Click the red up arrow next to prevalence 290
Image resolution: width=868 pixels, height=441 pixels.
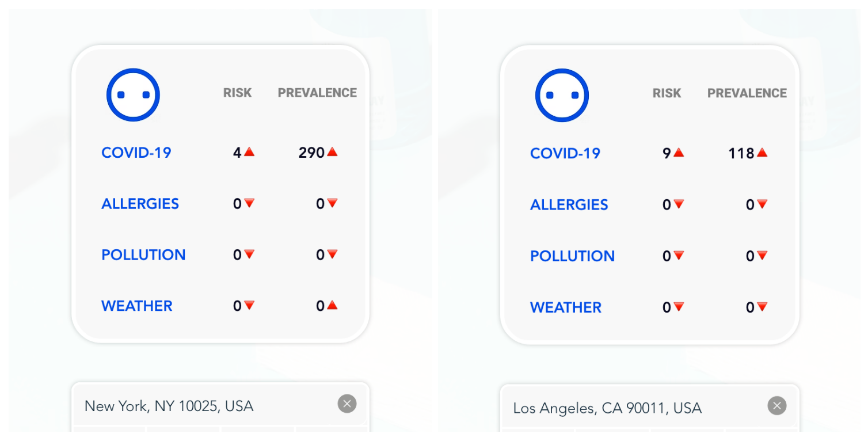[x=332, y=152]
